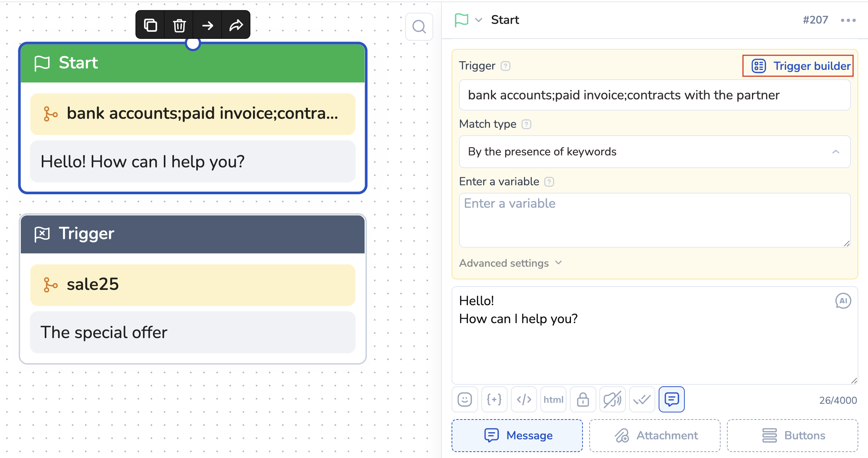Click the Enter a variable text field
The height and width of the screenshot is (458, 868).
(x=655, y=220)
